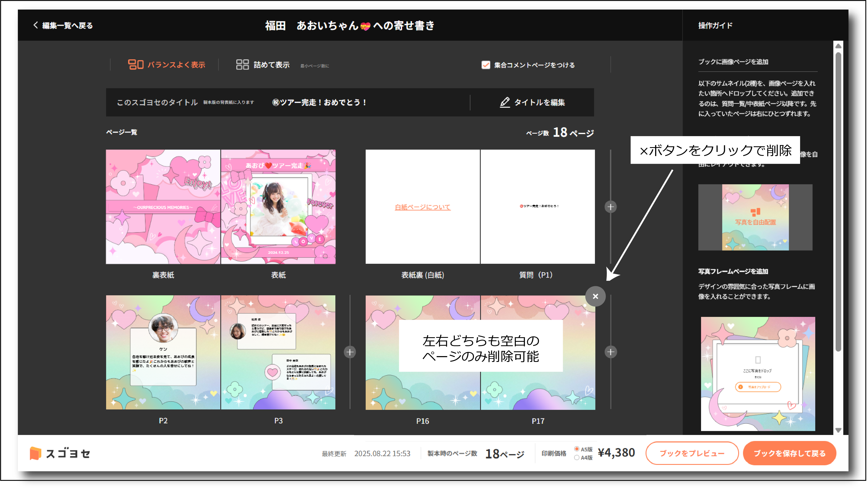
Task: Toggle the 集合コメントページをつける checkbox
Action: coord(486,65)
